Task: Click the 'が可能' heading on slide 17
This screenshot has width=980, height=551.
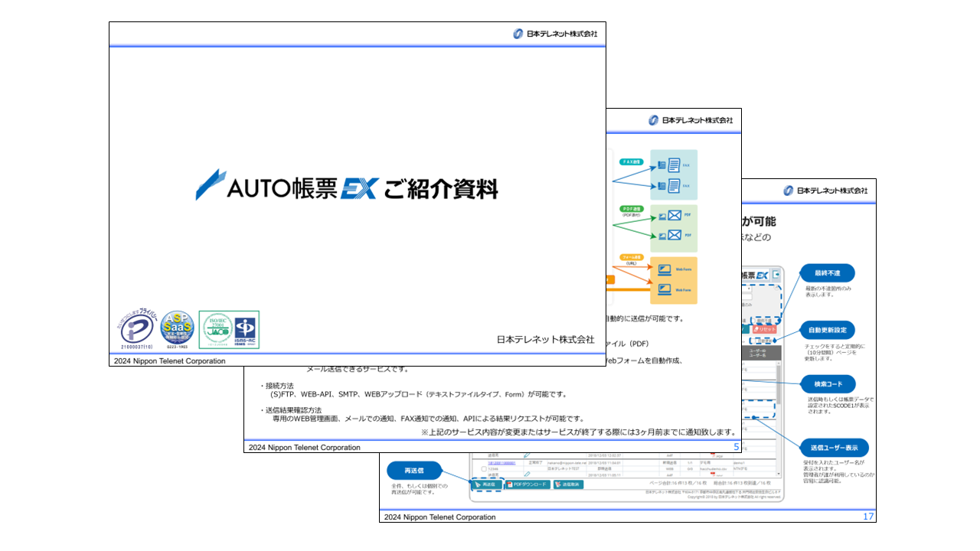Action: click(759, 221)
